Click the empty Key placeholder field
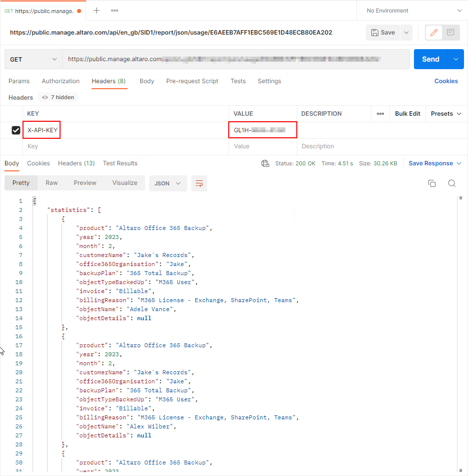Image resolution: width=468 pixels, height=476 pixels. tap(126, 146)
